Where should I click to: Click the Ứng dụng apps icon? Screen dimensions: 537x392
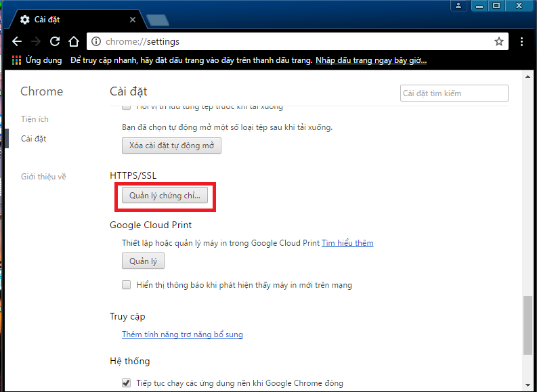17,60
